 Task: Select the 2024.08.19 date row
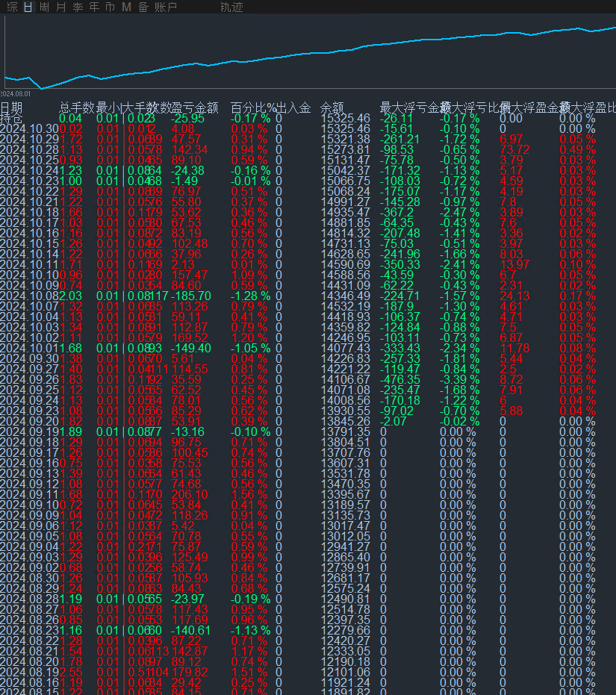click(308, 673)
